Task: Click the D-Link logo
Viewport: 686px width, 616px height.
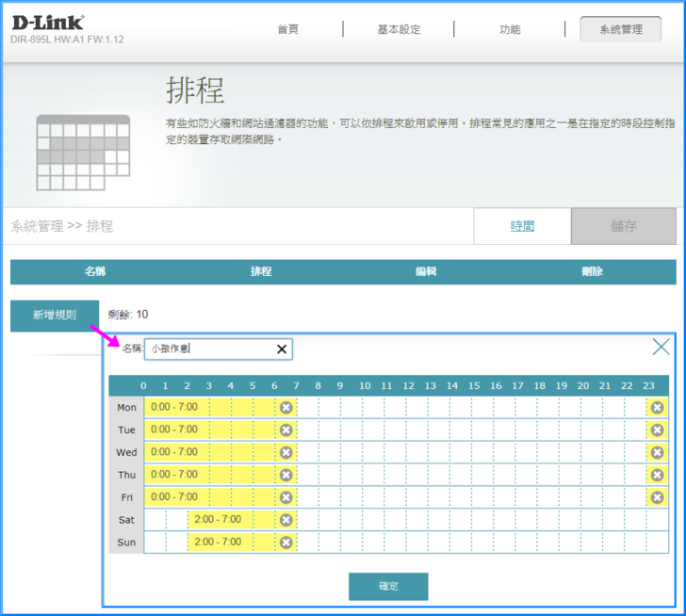Action: pos(47,22)
